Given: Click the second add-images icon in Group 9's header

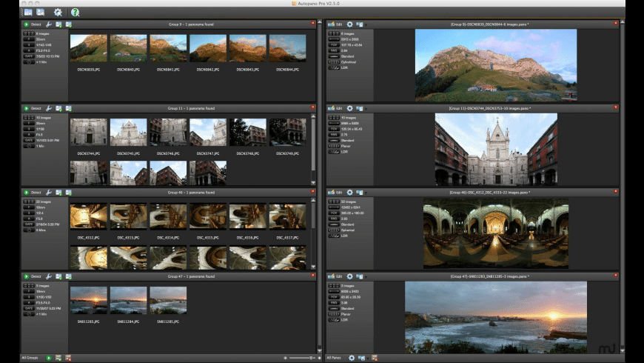Looking at the screenshot, I should [x=69, y=24].
